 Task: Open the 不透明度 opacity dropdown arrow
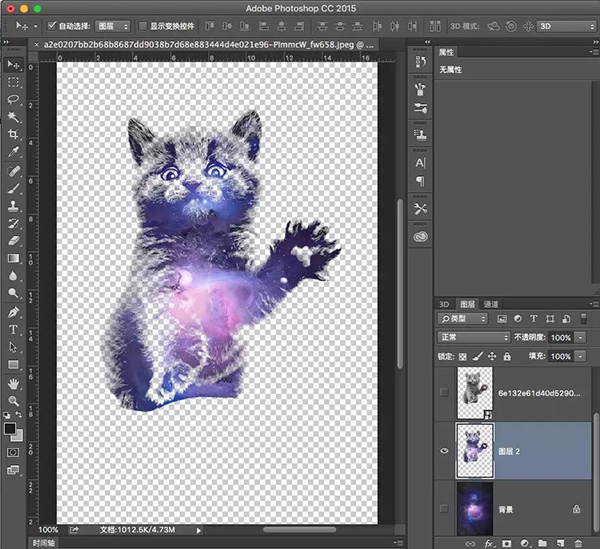[x=580, y=338]
